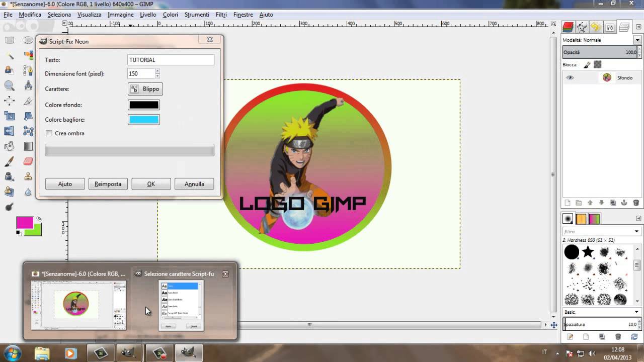Select the Blur/Sharpen droplet tool

(28, 192)
